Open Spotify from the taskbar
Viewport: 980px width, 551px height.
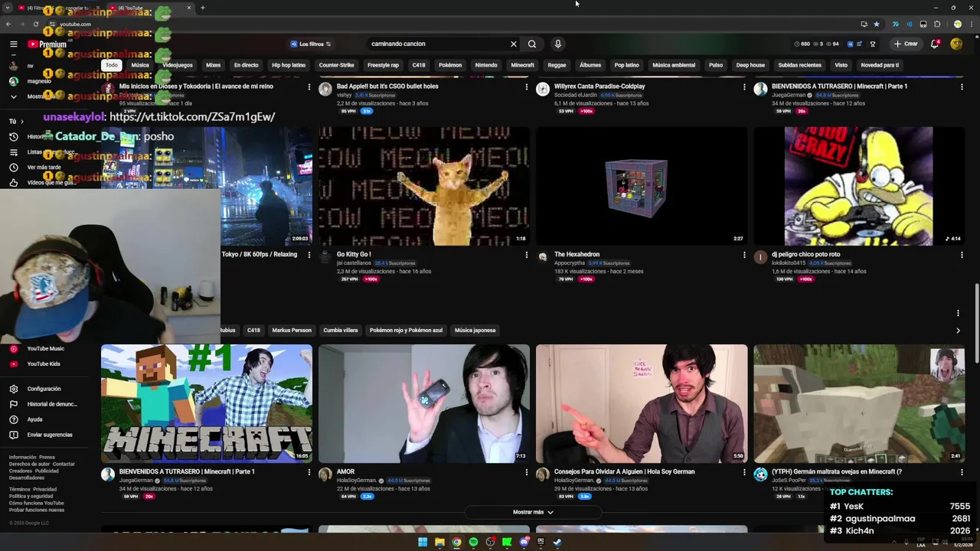pos(473,543)
